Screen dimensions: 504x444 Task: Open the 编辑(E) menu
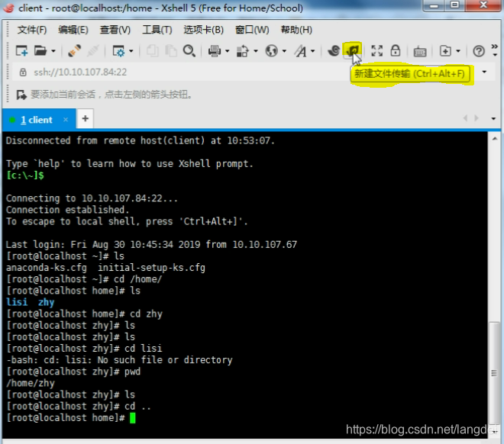pos(73,30)
